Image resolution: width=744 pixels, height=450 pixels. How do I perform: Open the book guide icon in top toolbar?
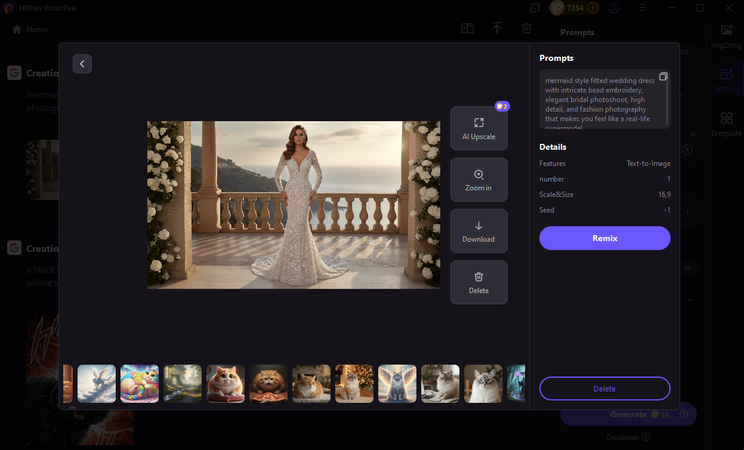point(467,28)
